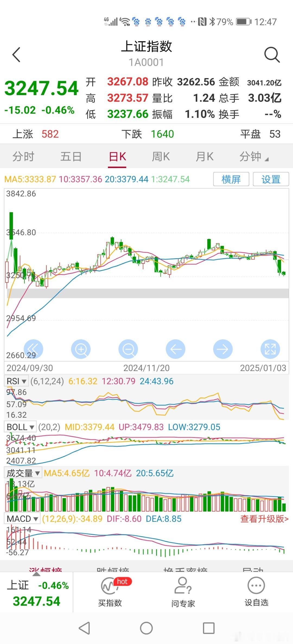
Task: Tap the MA5:3333.87 label
Action: tap(30, 179)
